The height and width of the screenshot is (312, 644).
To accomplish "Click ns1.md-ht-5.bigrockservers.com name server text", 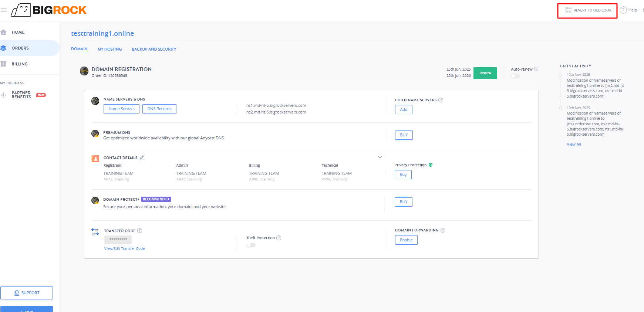I will point(276,105).
